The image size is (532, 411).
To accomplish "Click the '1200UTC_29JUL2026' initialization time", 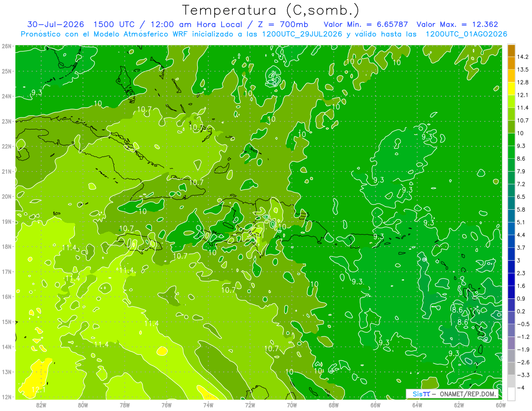I will point(301,34).
